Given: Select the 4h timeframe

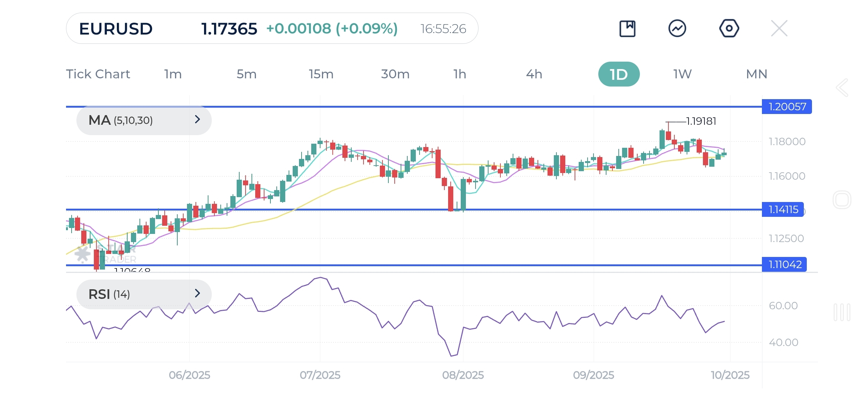Looking at the screenshot, I should click(534, 74).
